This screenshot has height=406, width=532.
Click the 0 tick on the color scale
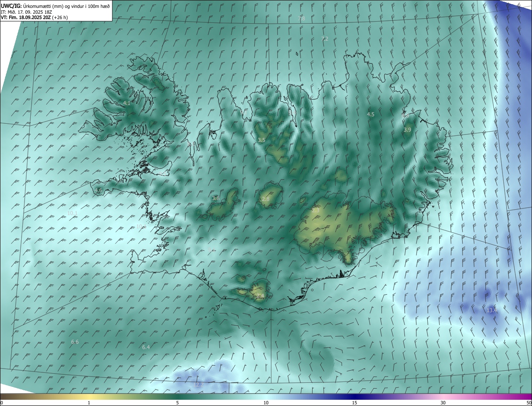coord(2,403)
